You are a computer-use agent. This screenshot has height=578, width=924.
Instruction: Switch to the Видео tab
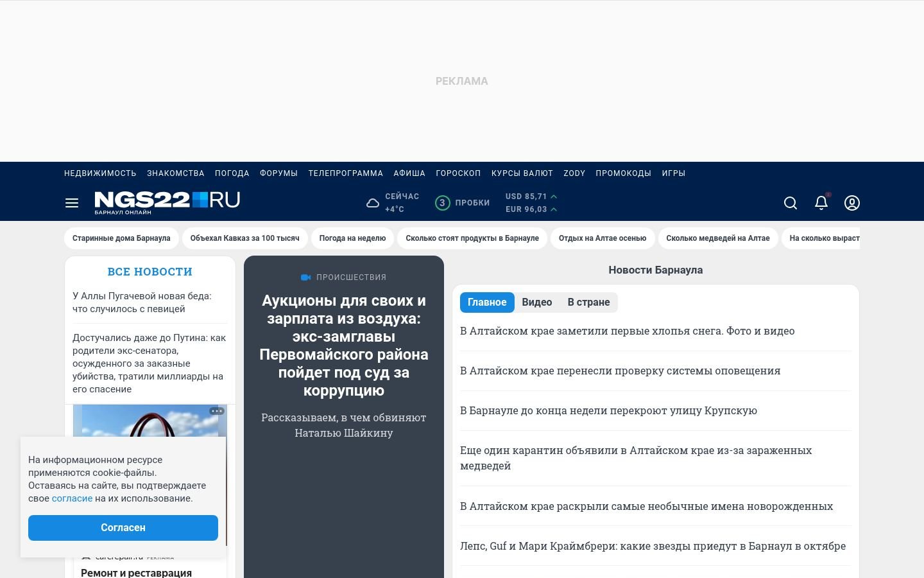537,302
